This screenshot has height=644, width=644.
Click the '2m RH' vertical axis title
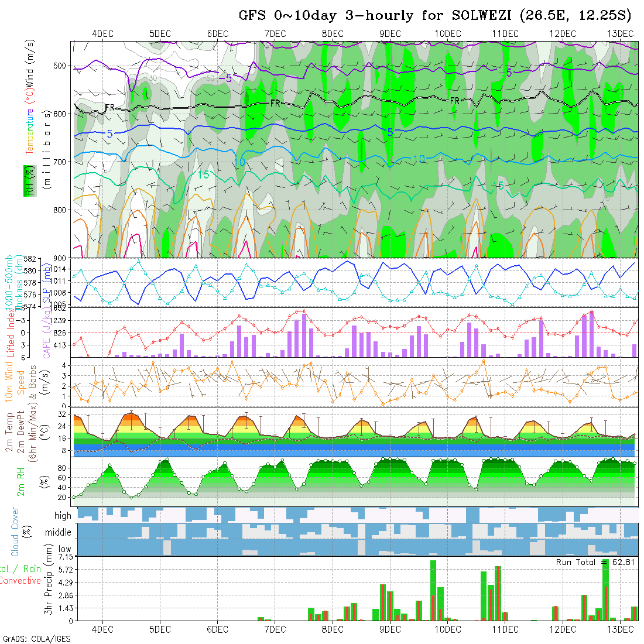[20, 481]
